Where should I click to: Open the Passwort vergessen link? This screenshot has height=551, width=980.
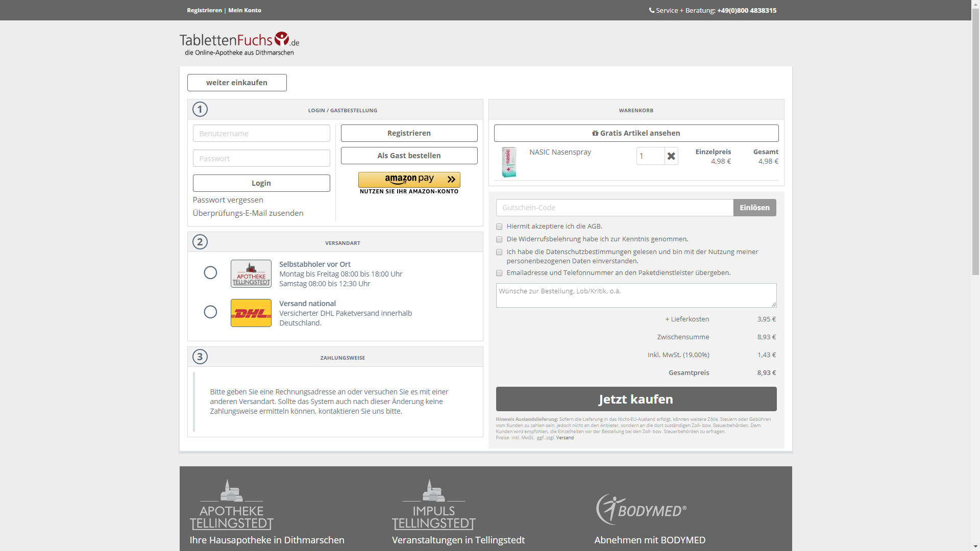pyautogui.click(x=228, y=200)
